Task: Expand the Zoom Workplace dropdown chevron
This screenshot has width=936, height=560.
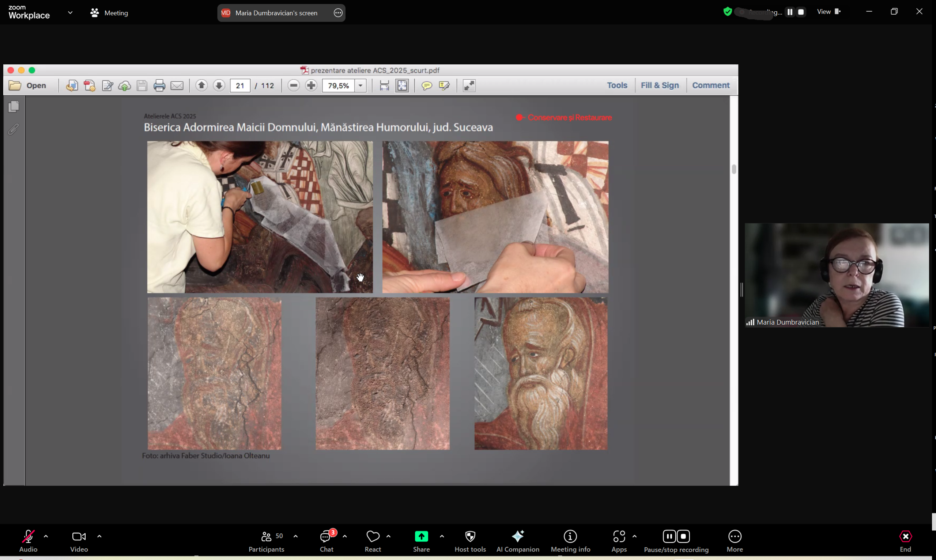Action: pos(70,12)
